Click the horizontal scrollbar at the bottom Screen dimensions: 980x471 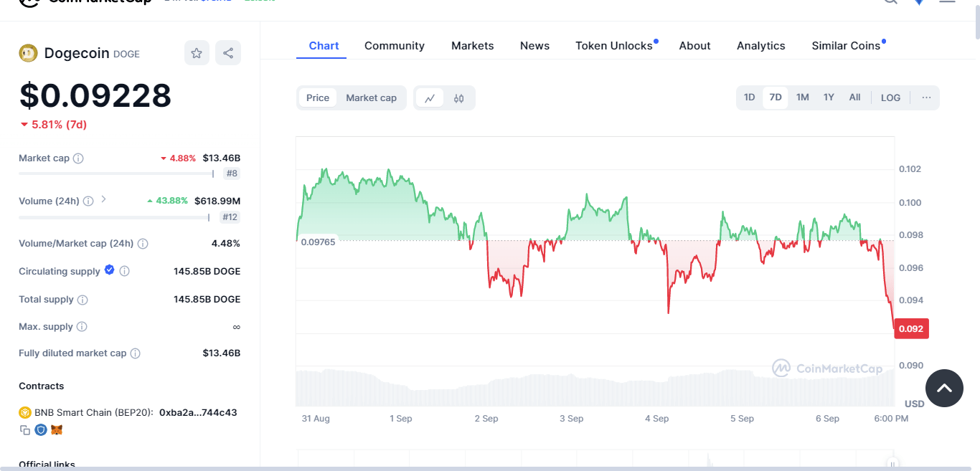485,468
